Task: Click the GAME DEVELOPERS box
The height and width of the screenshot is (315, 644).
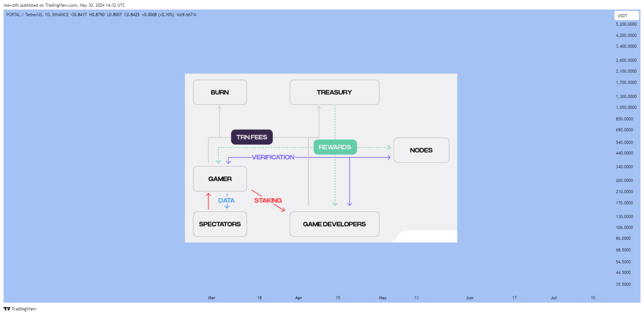Action: pos(334,224)
